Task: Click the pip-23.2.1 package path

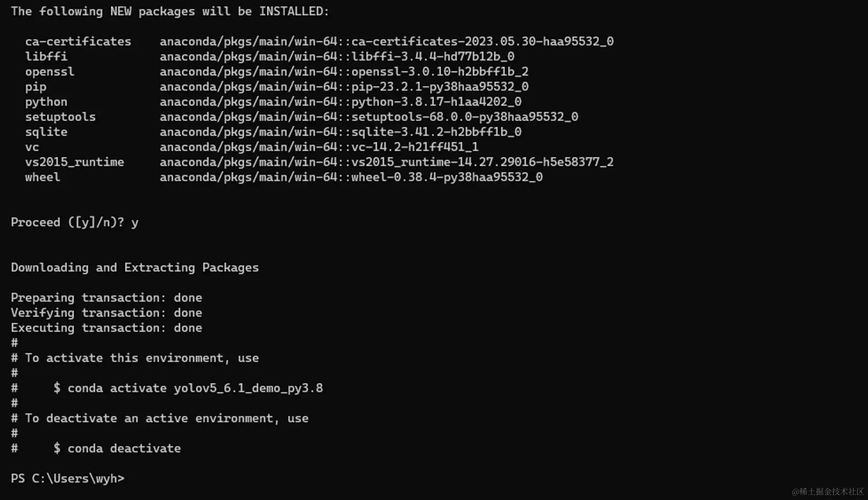Action: point(344,86)
